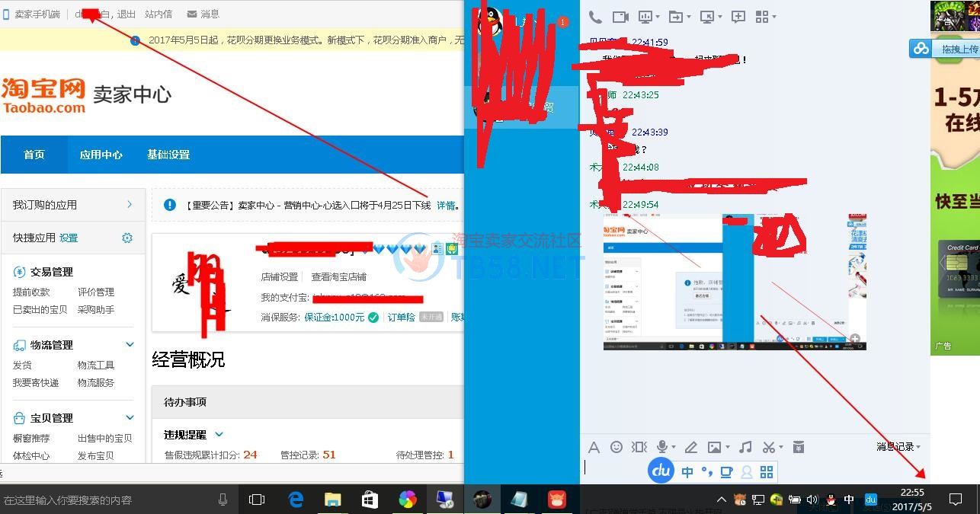
Task: Open Microsoft Edge from the taskbar
Action: (296, 500)
